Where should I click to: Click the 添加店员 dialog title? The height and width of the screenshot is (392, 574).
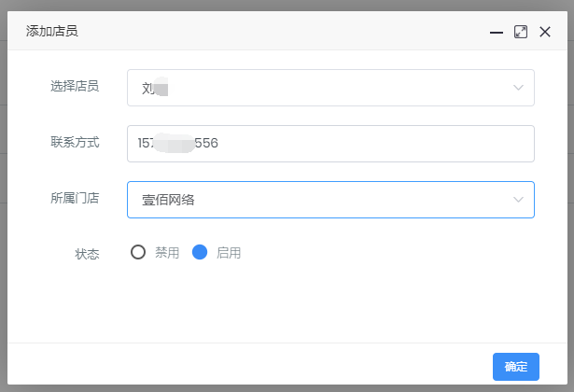(x=51, y=31)
